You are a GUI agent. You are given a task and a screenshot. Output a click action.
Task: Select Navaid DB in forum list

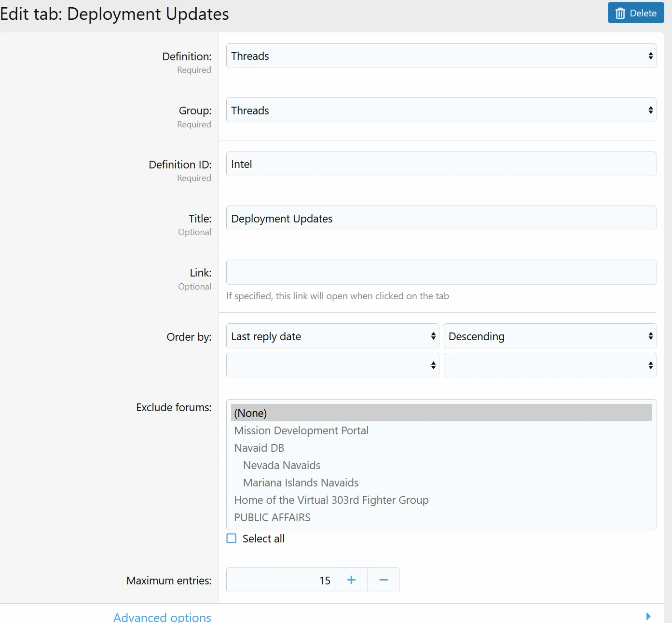pyautogui.click(x=259, y=448)
